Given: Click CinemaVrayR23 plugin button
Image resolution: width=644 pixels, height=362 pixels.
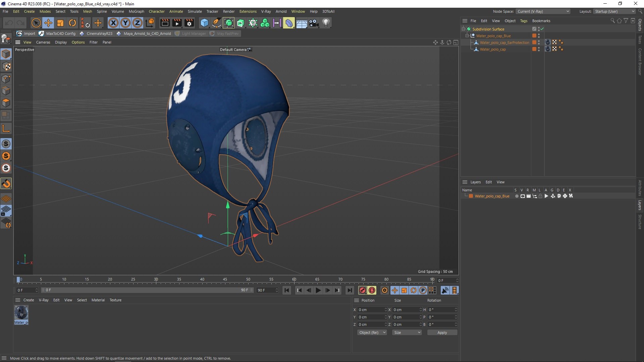Looking at the screenshot, I should [96, 34].
